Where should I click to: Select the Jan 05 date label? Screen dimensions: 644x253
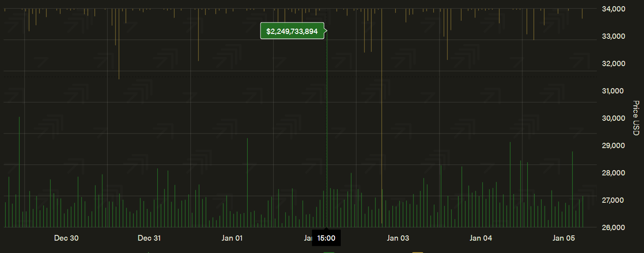click(x=564, y=238)
